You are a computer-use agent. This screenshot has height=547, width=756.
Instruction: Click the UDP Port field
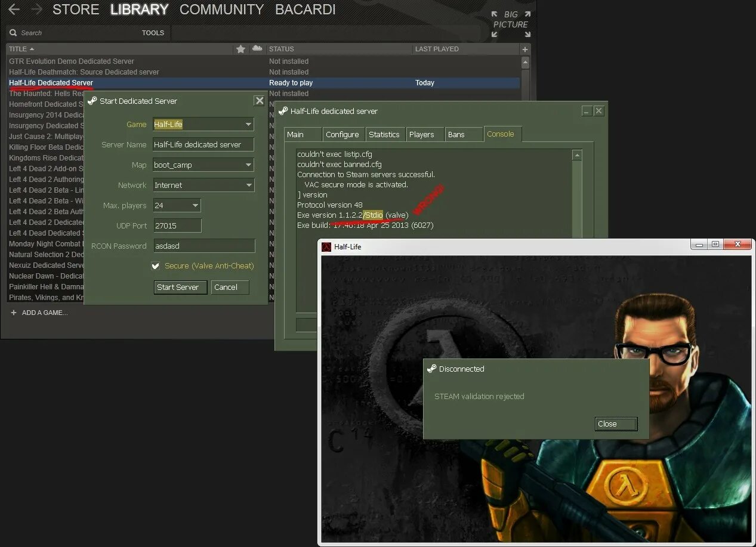pos(177,226)
